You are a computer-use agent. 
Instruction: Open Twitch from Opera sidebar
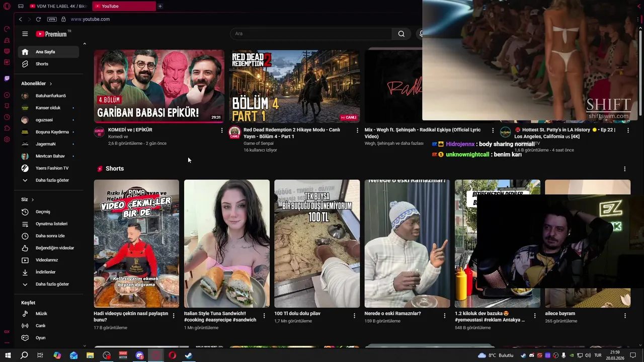pos(7,78)
